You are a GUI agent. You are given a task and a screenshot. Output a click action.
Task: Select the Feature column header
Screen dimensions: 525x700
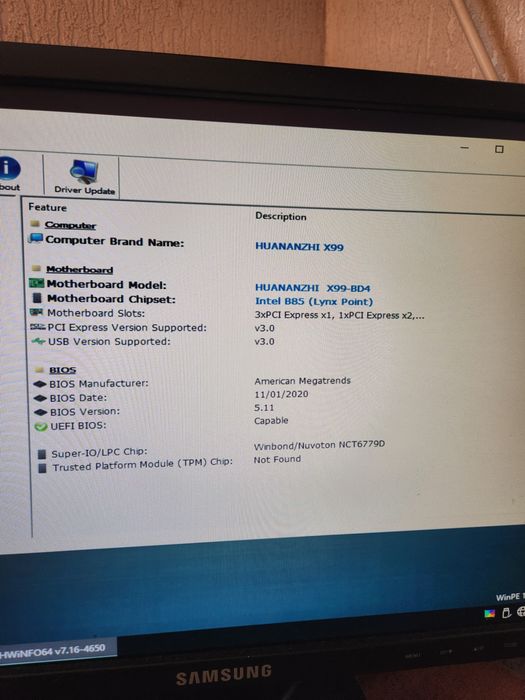47,207
